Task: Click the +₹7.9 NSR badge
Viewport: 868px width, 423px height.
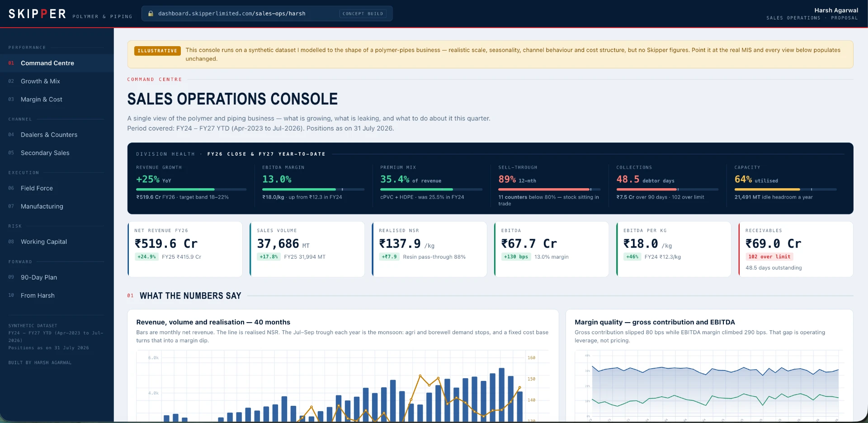Action: pos(389,257)
